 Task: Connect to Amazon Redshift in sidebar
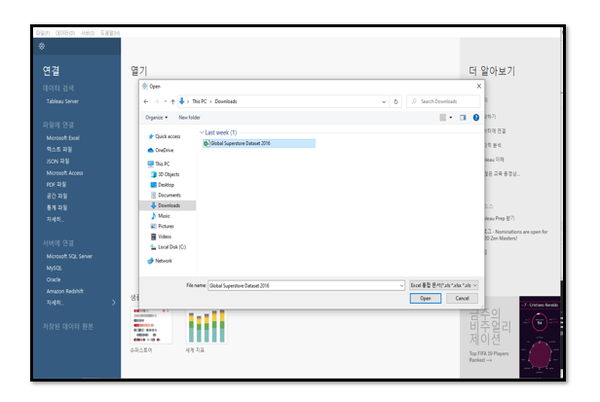pos(65,291)
